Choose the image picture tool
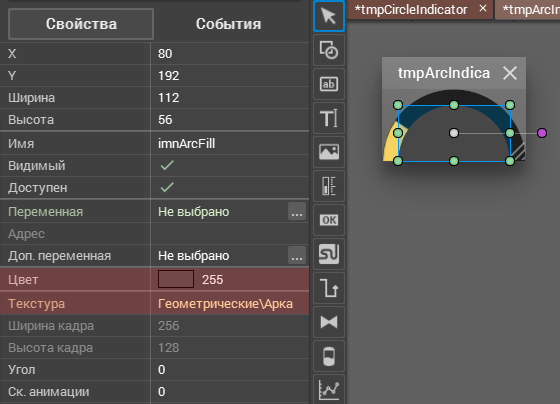 pos(329,152)
